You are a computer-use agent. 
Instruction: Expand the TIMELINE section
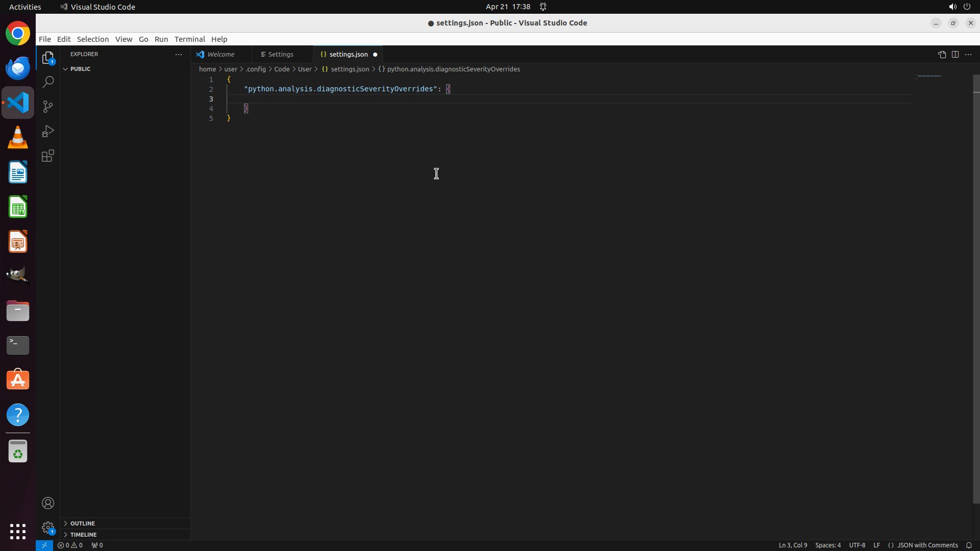pos(83,535)
